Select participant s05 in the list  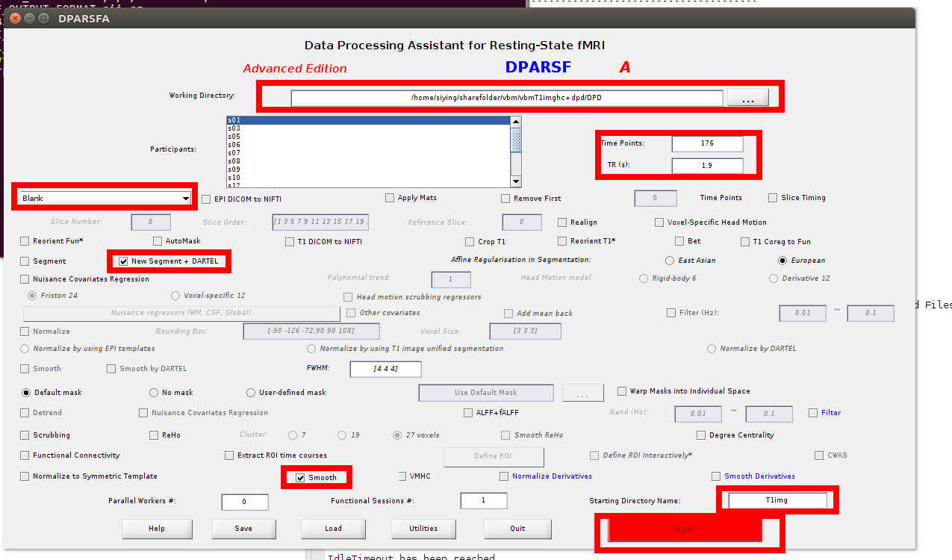368,136
